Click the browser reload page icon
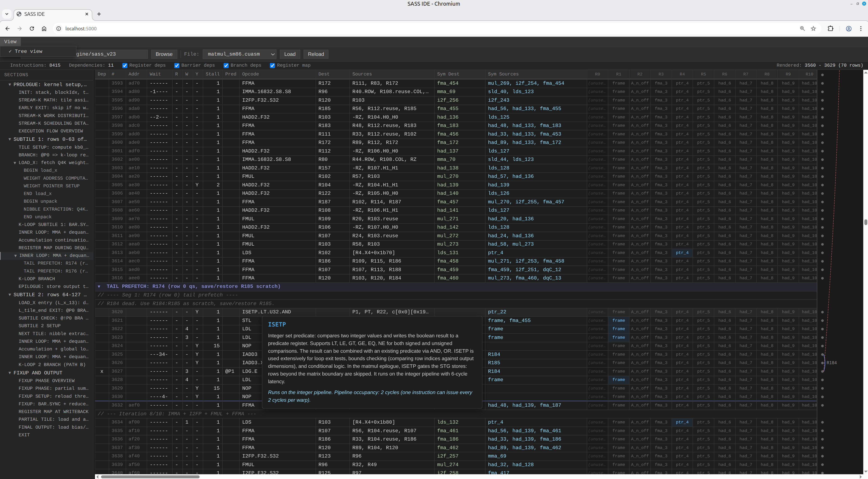868x479 pixels. [32, 29]
